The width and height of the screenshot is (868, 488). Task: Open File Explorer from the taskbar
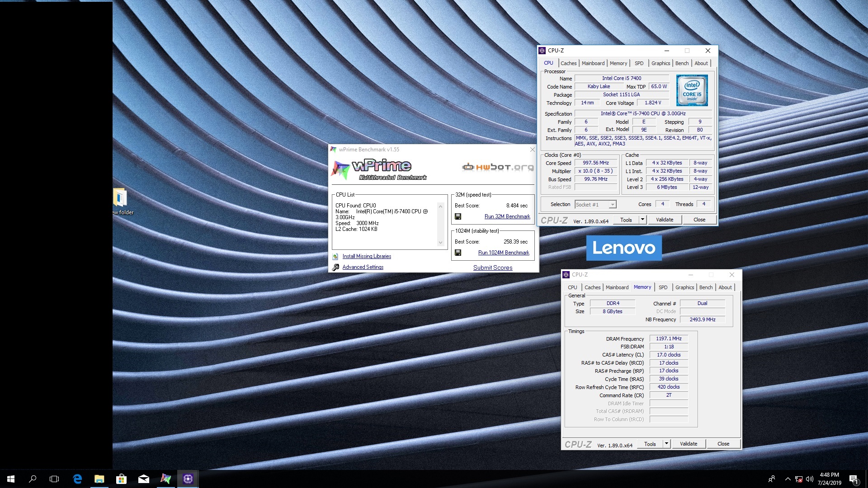99,479
